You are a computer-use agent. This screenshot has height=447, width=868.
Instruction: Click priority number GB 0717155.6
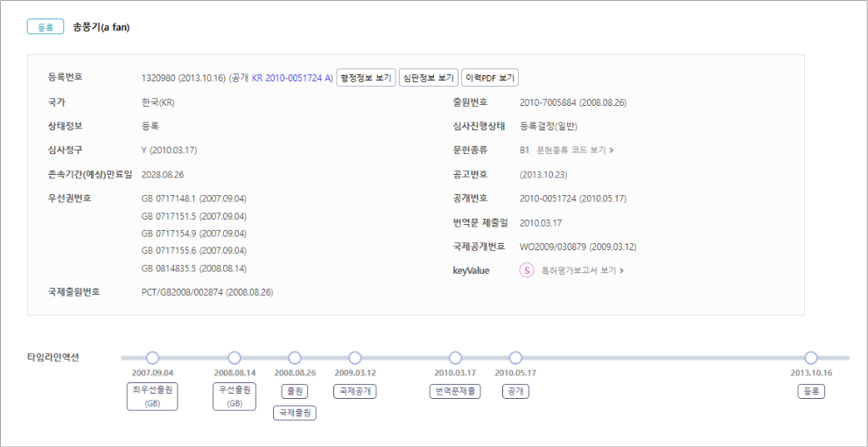click(193, 250)
